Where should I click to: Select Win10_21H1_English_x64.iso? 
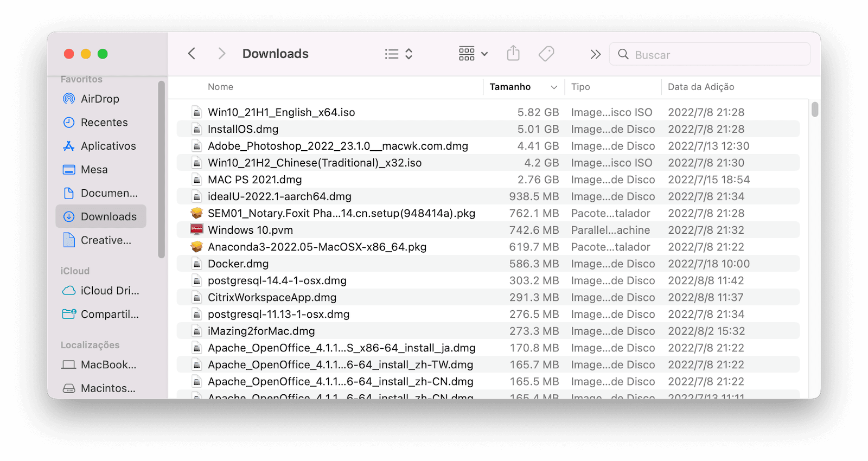[x=488, y=112]
